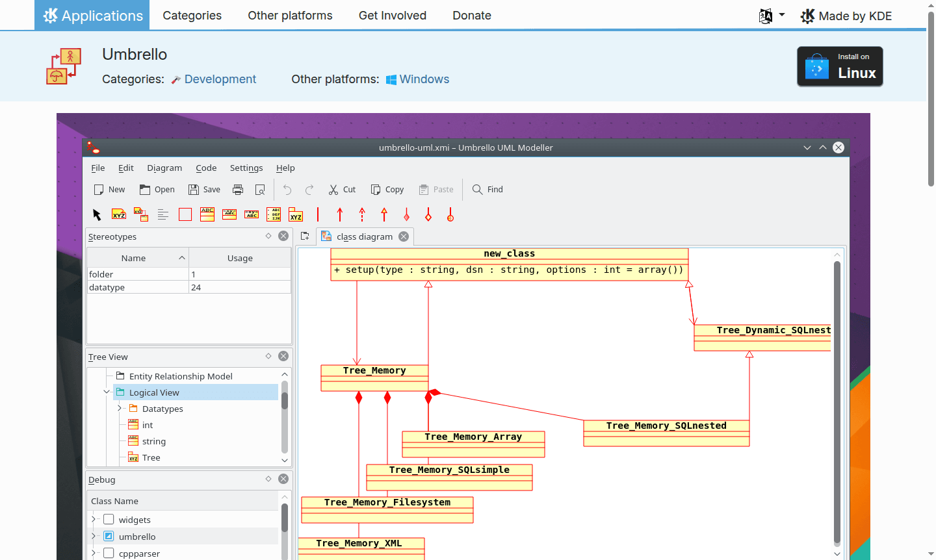
Task: Select the Composition association tool
Action: tap(405, 214)
